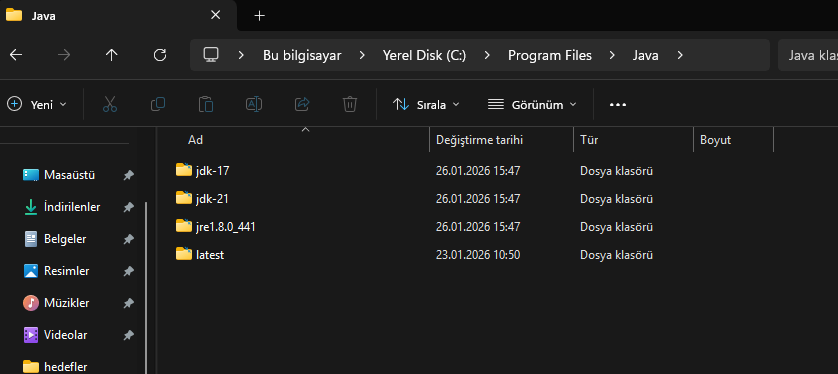Click the Back navigation arrow
Viewport: 838px width, 374px height.
(x=16, y=55)
